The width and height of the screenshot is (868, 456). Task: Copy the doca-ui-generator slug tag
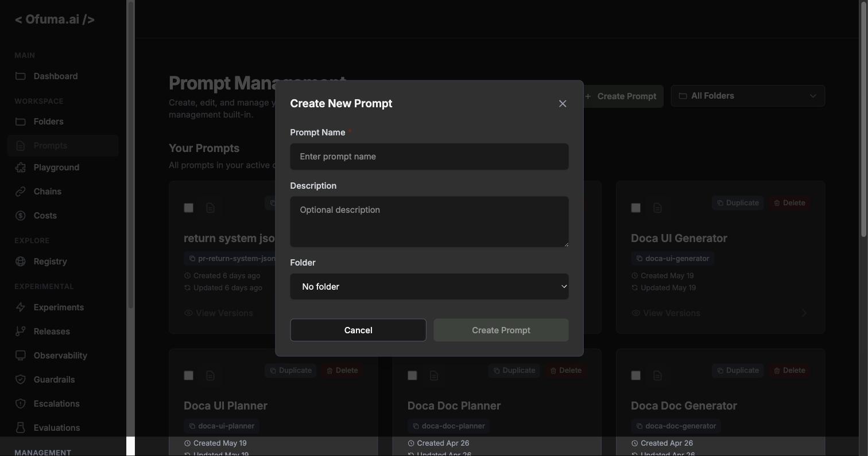(672, 259)
